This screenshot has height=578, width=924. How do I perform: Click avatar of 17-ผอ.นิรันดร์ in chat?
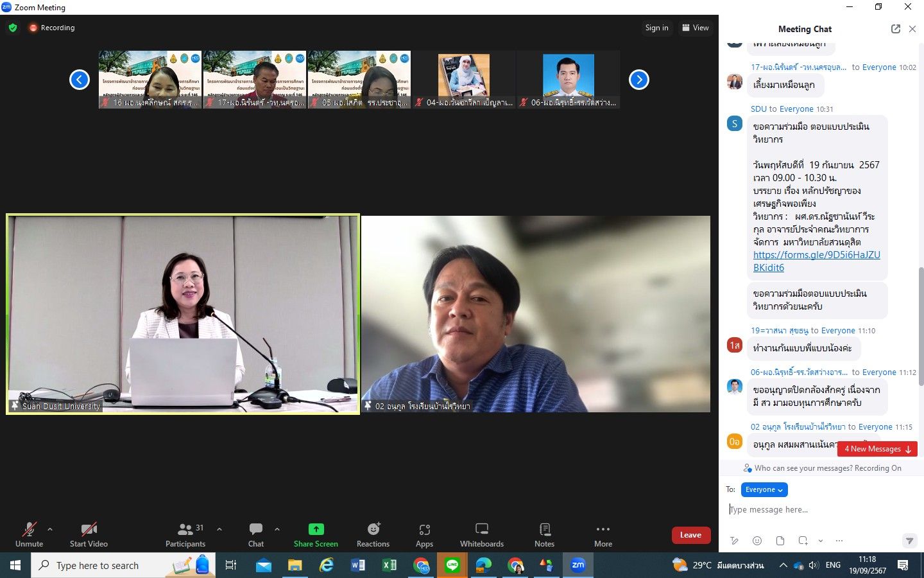pos(735,82)
